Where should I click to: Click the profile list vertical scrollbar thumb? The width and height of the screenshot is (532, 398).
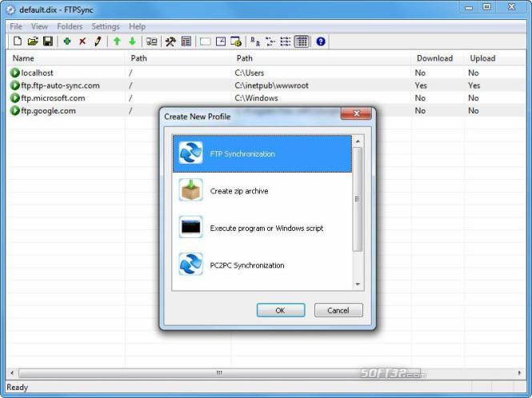(358, 199)
